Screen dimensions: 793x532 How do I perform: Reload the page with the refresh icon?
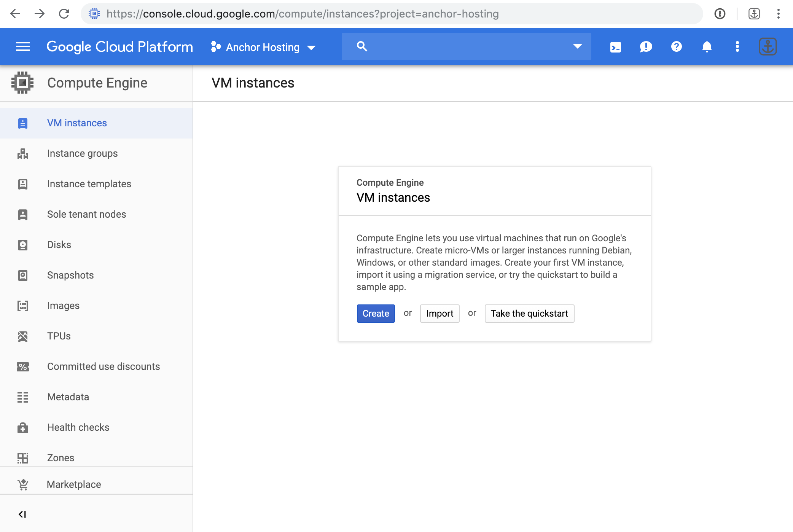point(64,14)
